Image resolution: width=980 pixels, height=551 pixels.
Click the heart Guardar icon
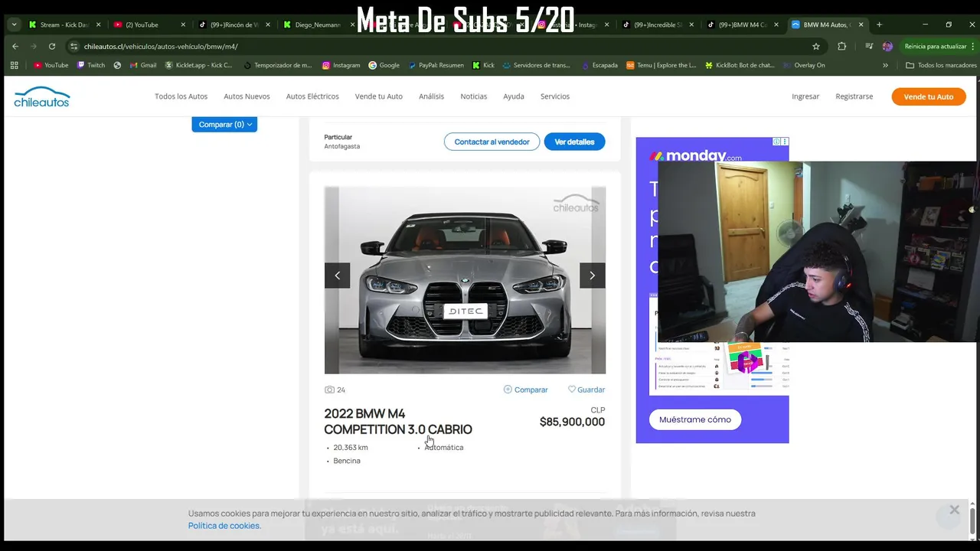pos(572,389)
